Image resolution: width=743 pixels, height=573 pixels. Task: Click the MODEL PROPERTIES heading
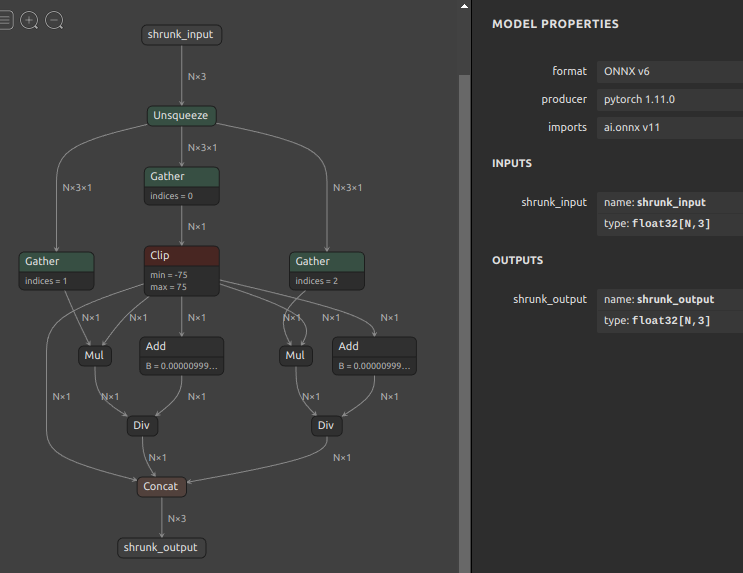pyautogui.click(x=555, y=24)
